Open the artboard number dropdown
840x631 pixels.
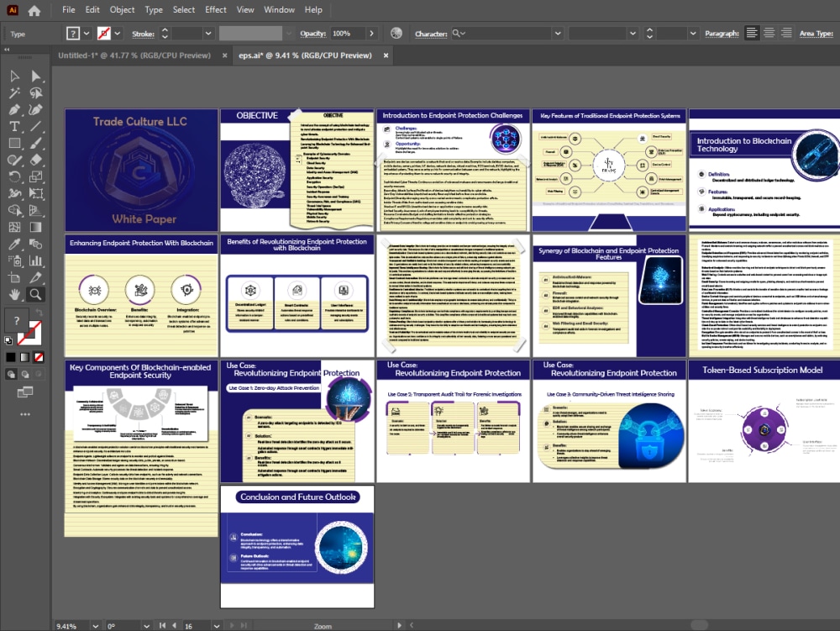coord(217,626)
